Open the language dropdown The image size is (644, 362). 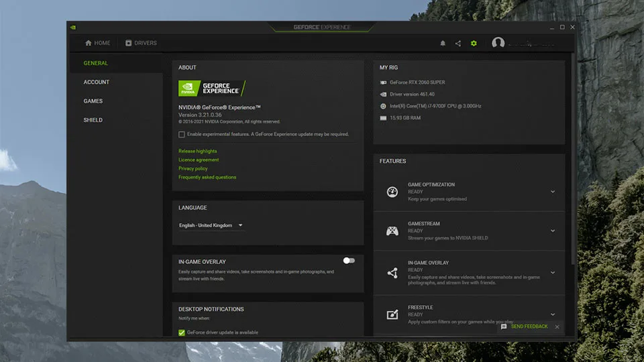211,225
